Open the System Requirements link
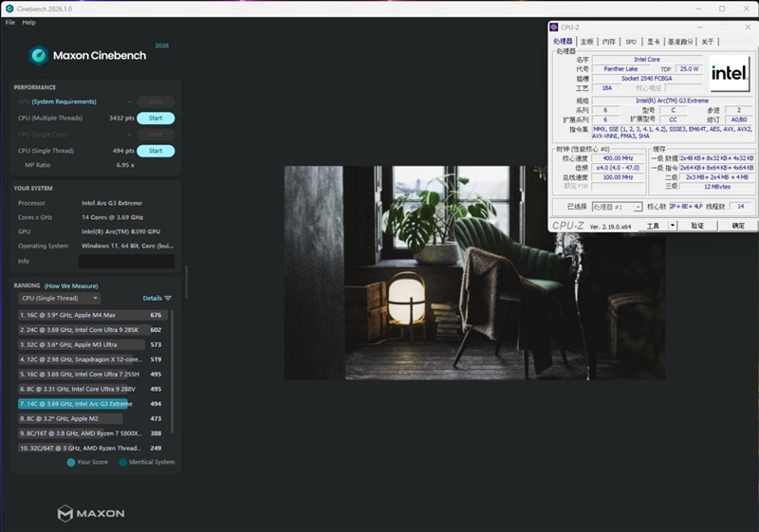This screenshot has height=532, width=759. 64,101
